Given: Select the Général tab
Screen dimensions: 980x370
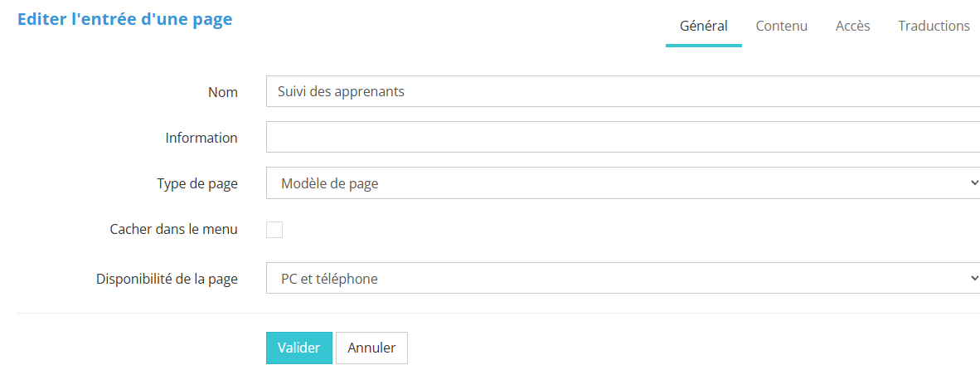Looking at the screenshot, I should pyautogui.click(x=703, y=26).
